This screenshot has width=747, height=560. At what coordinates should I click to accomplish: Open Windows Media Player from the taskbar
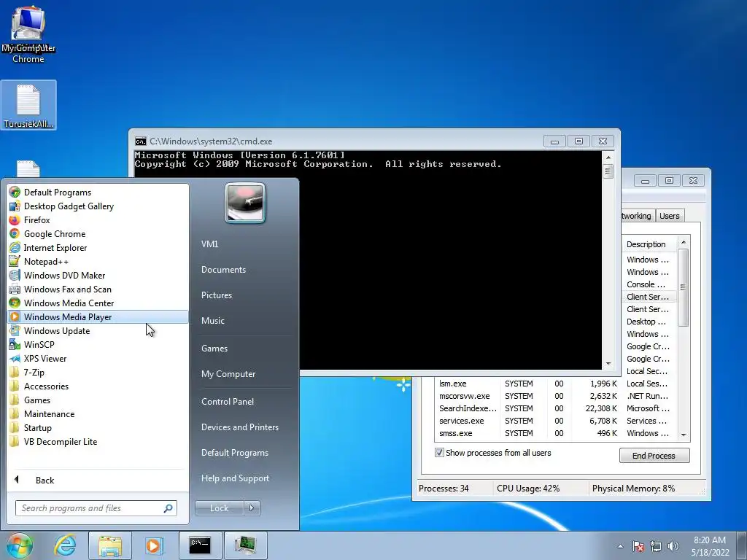point(153,545)
